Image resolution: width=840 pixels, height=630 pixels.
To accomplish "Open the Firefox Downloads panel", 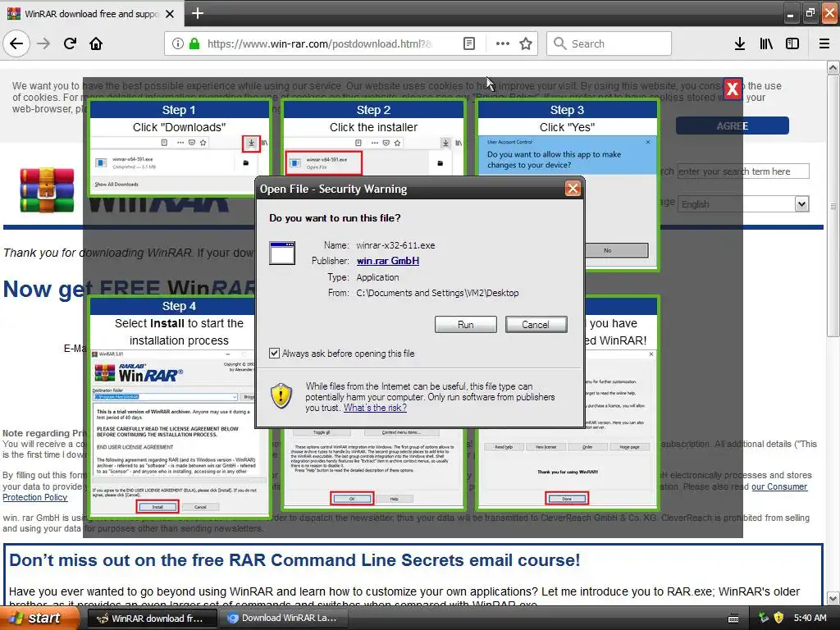I will click(739, 43).
